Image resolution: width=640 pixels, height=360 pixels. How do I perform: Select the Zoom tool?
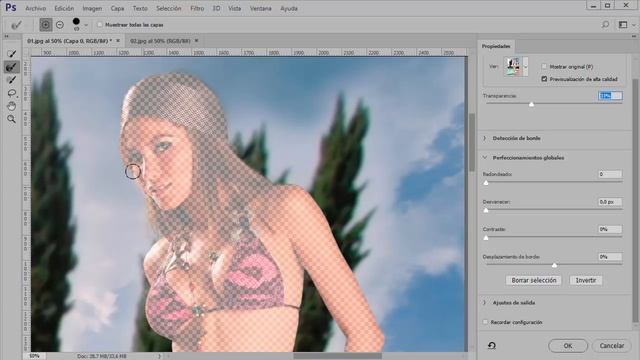coord(12,119)
